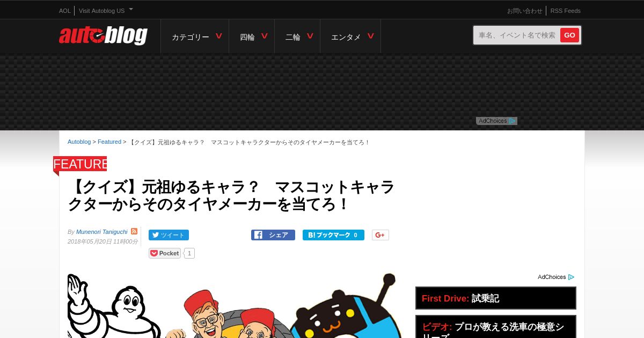Screen dimensions: 644x338
Task: Open author Munenori Taniguchi's page
Action: 102,232
